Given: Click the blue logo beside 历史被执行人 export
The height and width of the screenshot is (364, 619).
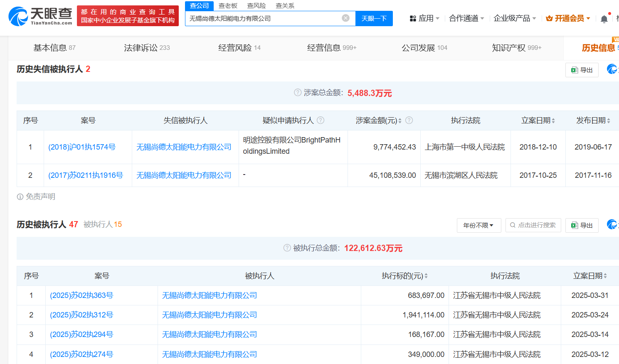Looking at the screenshot, I should coord(612,224).
